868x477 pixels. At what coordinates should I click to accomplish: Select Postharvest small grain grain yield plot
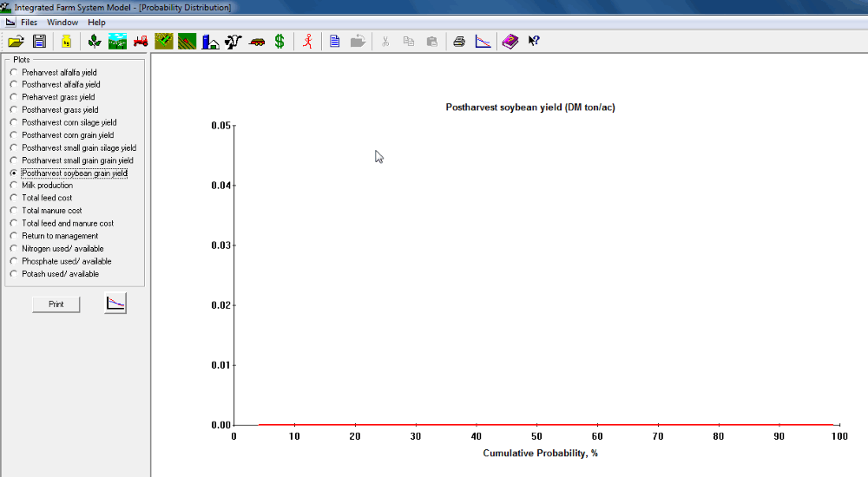tap(71, 160)
